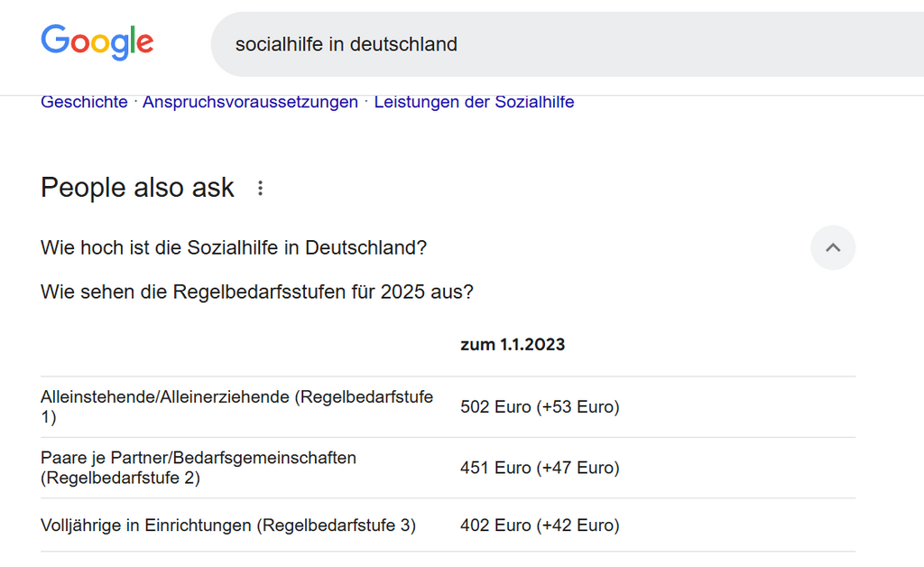Open the Anspruchsvoraussetzungen link
924x567 pixels.
click(x=250, y=102)
